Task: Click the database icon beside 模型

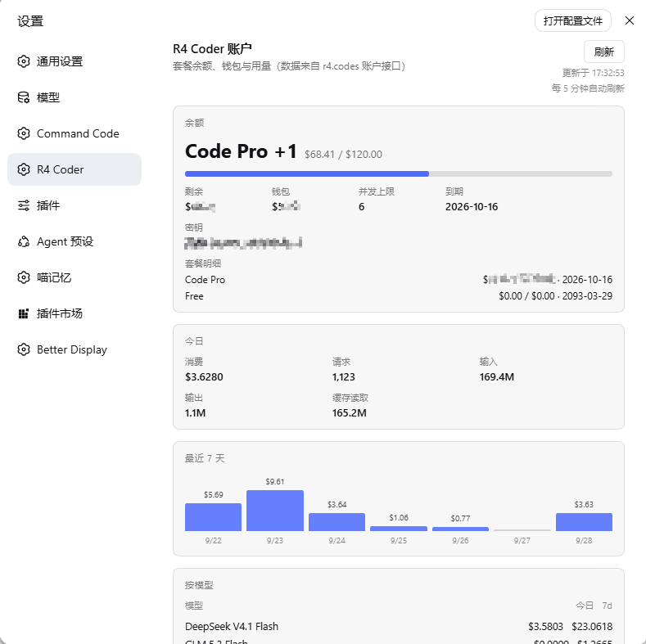Action: (x=24, y=97)
